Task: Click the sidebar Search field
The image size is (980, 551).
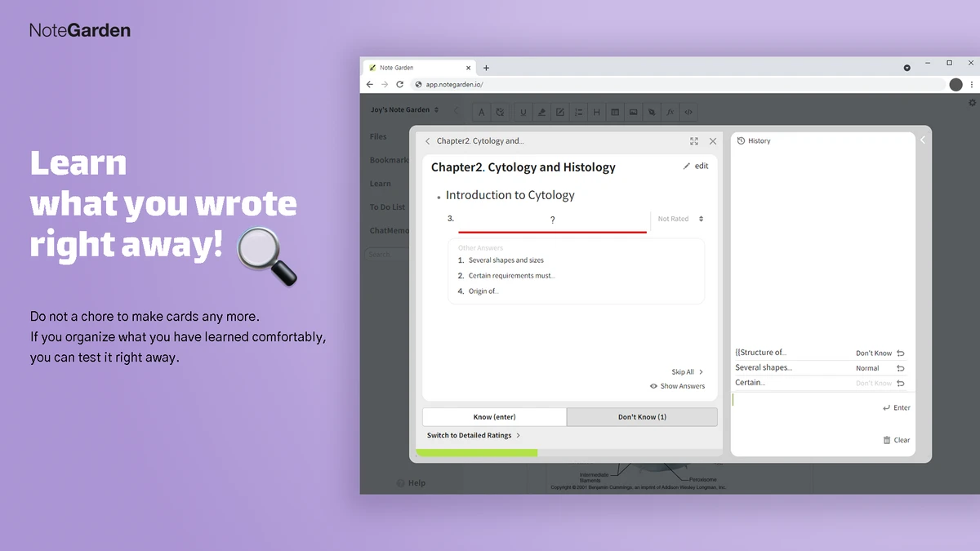Action: 386,255
